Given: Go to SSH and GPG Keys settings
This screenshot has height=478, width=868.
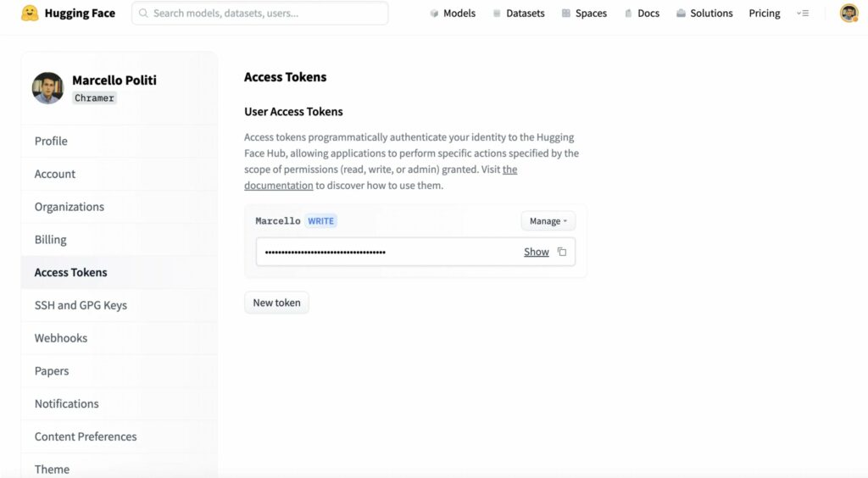Looking at the screenshot, I should coord(81,305).
